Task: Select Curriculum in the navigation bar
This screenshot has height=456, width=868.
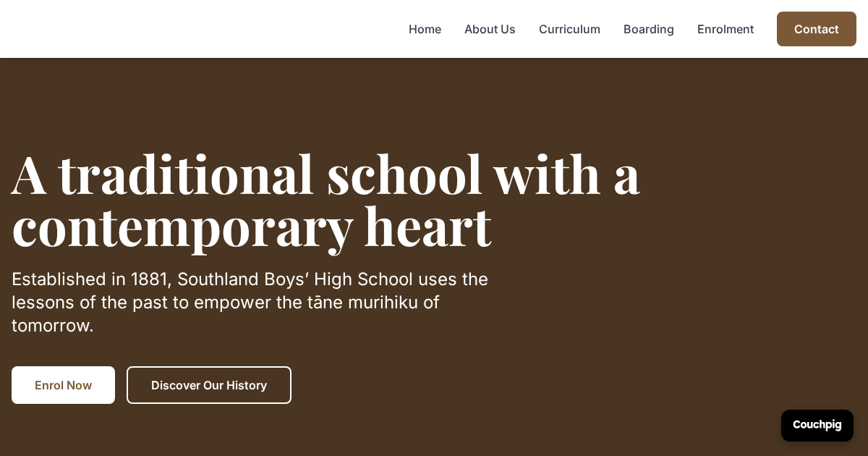Action: coord(569,29)
